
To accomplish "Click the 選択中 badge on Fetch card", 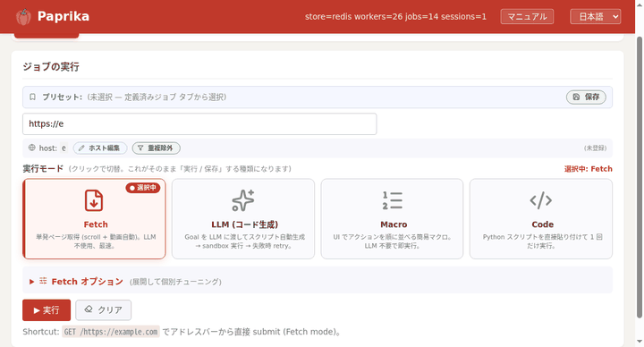I will (143, 188).
